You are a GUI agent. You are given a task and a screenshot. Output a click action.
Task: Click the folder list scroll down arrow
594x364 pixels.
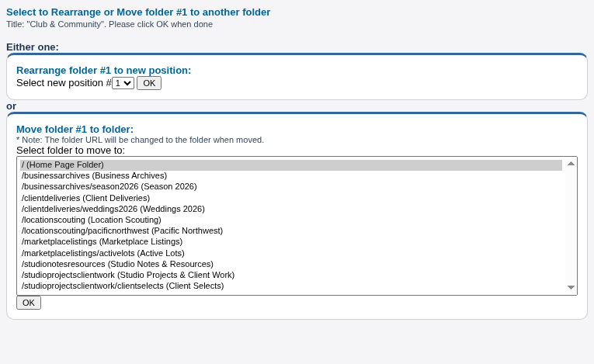[571, 287]
